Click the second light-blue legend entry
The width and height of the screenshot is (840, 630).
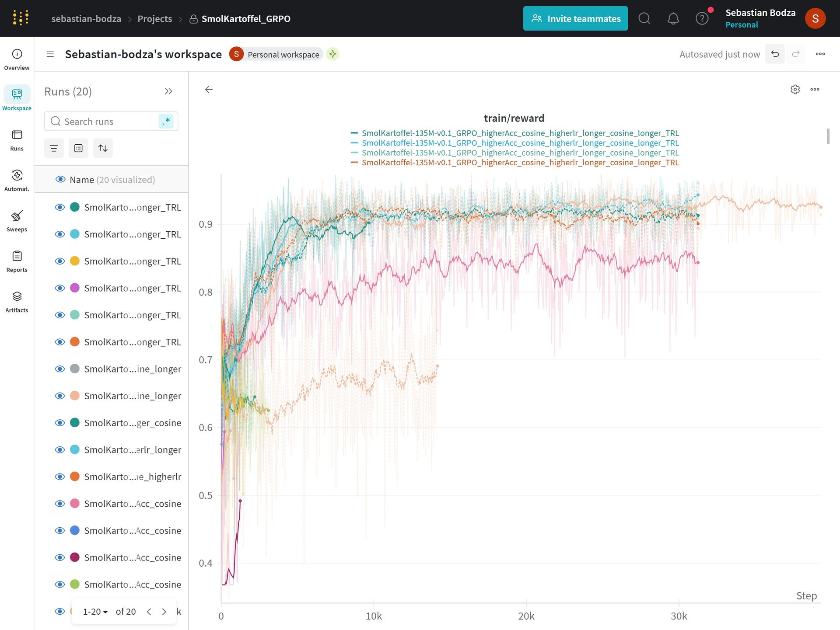(x=515, y=143)
